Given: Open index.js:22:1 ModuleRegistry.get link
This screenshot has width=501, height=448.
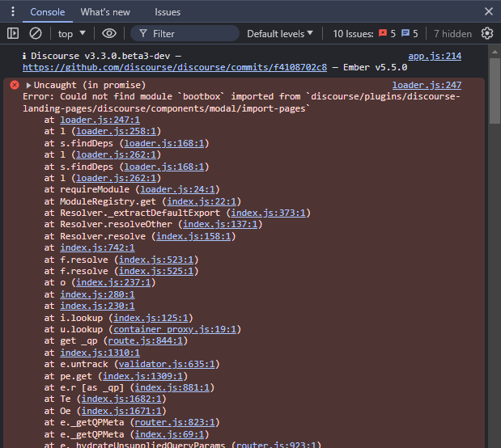Looking at the screenshot, I should click(202, 201).
